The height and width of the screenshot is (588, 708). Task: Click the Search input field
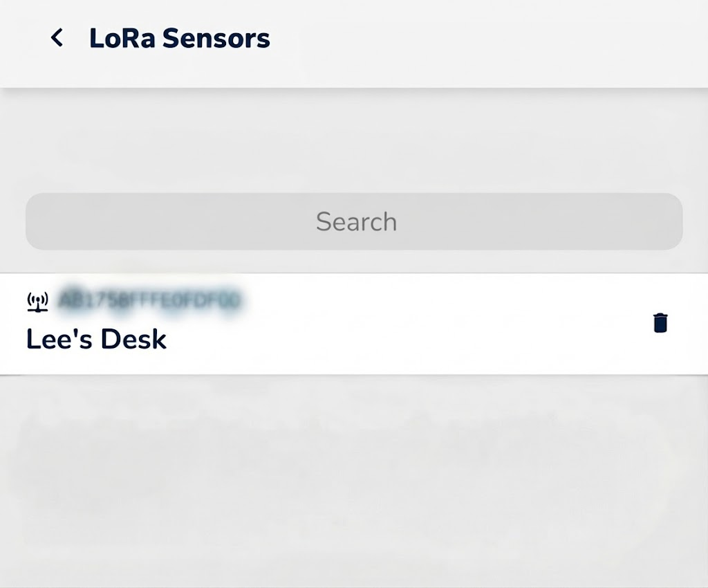(354, 221)
